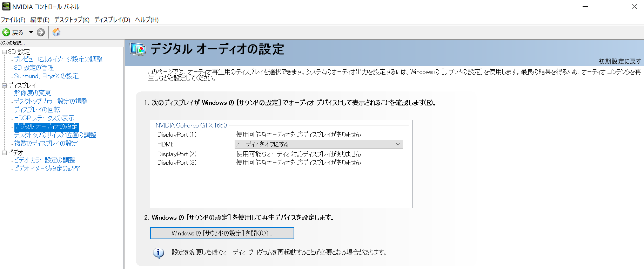Open the ディスプレイ(D) menu
The image size is (644, 269).
[x=112, y=20]
